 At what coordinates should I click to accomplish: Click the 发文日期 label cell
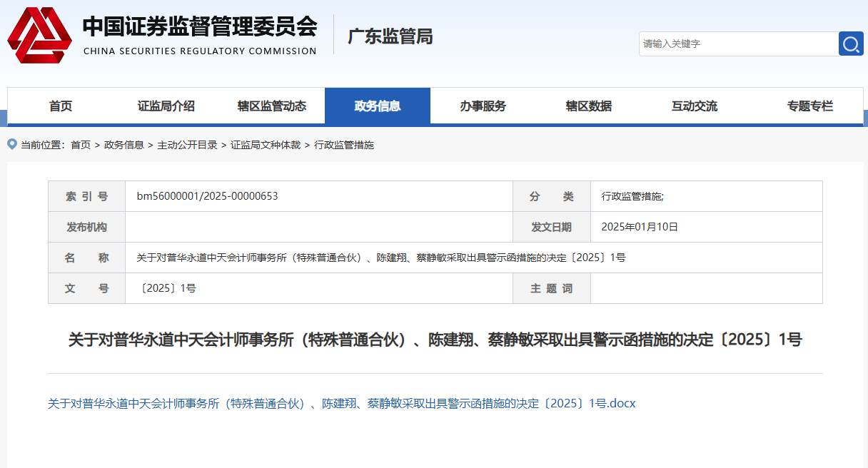552,227
